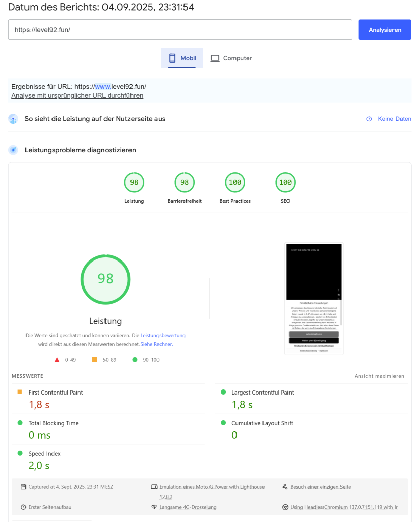
Task: Click the green dot beside Cumulative Layout Shift
Action: tap(223, 423)
